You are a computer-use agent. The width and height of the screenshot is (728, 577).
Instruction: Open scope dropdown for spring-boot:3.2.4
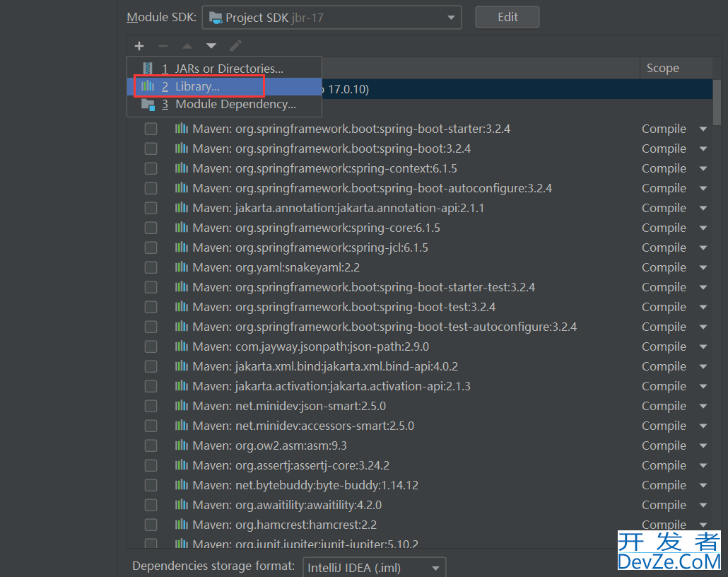pyautogui.click(x=703, y=148)
